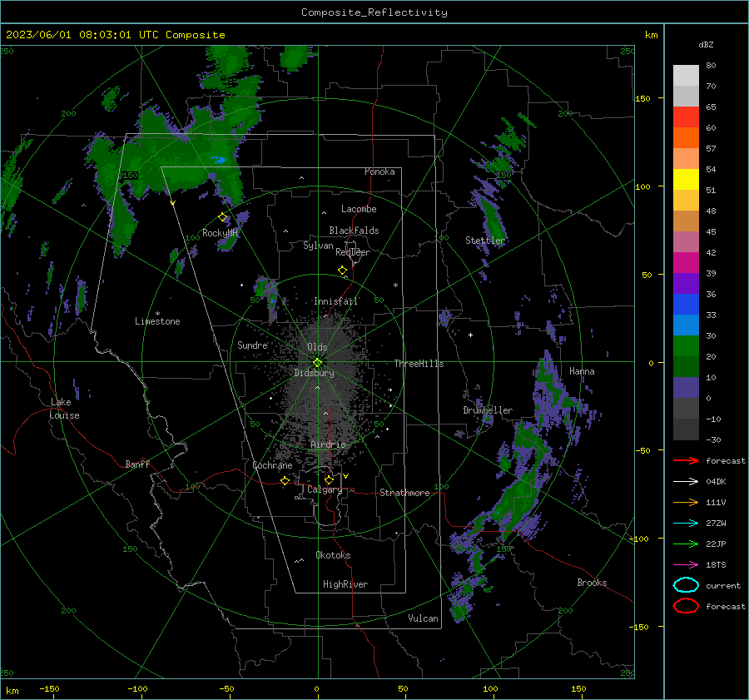
Task: Pick the indigo swatch between 10 and 0 dBZ
Action: 686,388
